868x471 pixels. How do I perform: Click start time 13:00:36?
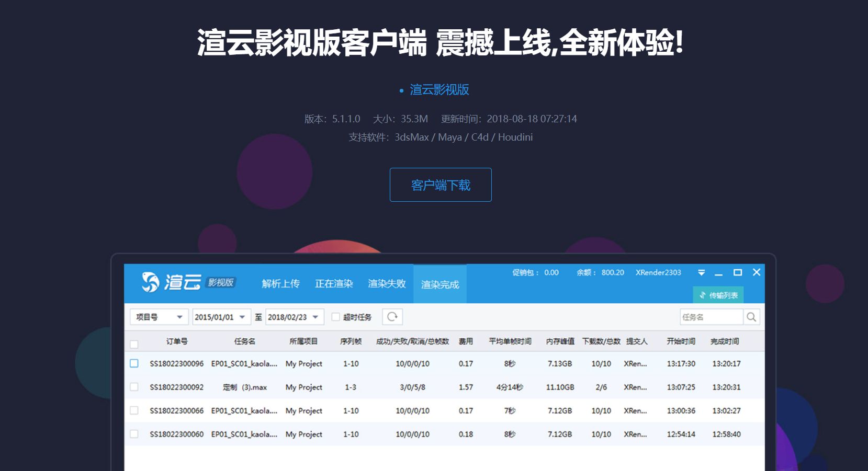pos(681,410)
